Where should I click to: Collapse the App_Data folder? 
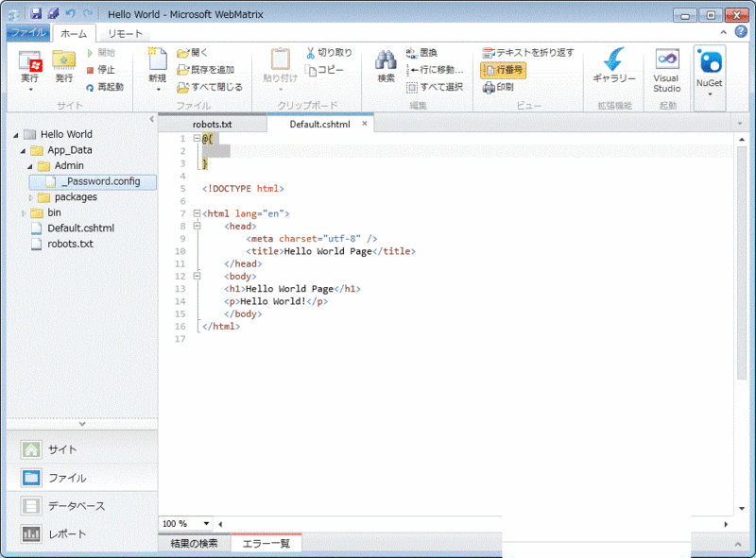[x=25, y=149]
